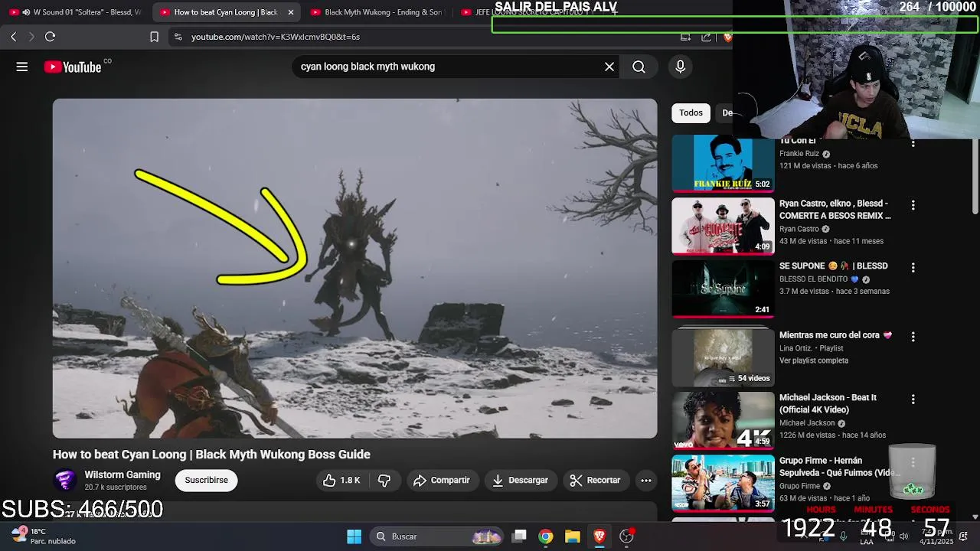This screenshot has width=980, height=551.
Task: Open SE SUPONE | BLESSD video title
Action: coord(834,266)
